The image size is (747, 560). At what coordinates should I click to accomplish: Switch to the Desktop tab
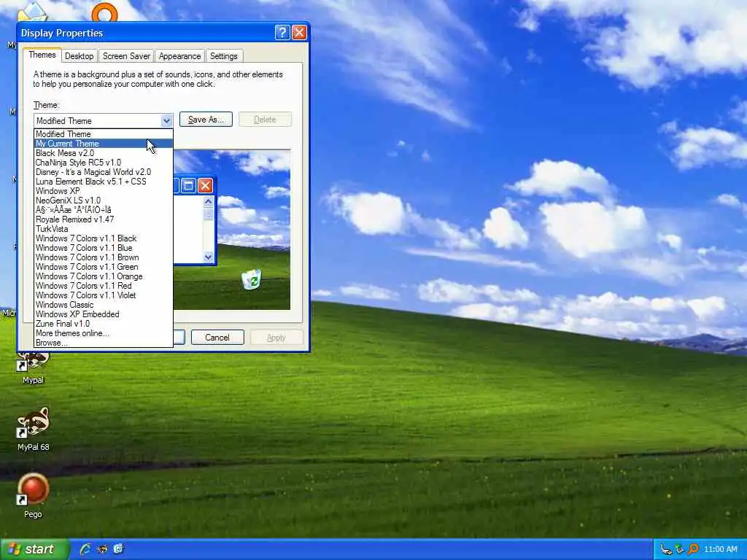pos(79,56)
